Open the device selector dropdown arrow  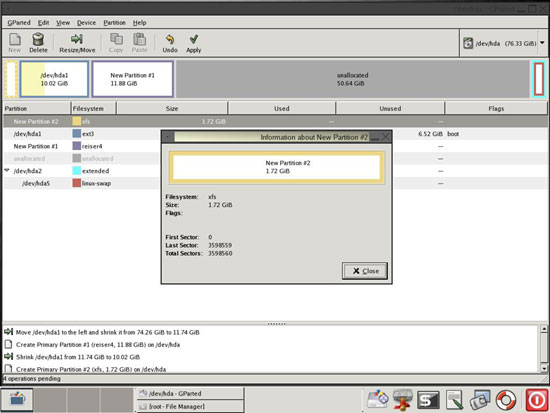[542, 43]
